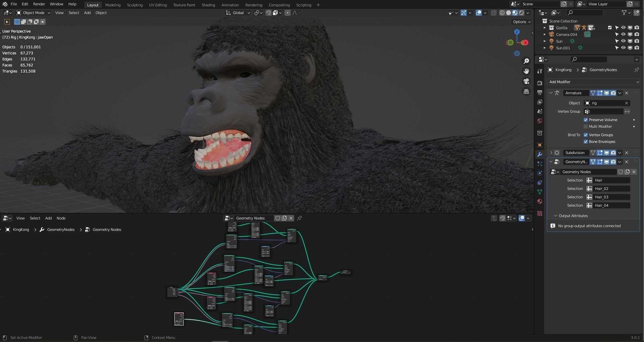
Task: Open the Tool properties tab icon
Action: click(x=540, y=71)
